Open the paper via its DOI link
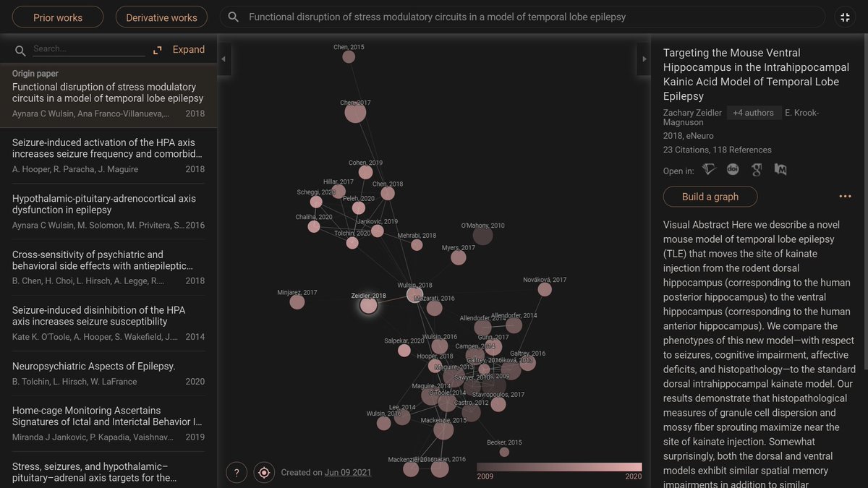The height and width of the screenshot is (488, 868). (x=733, y=168)
